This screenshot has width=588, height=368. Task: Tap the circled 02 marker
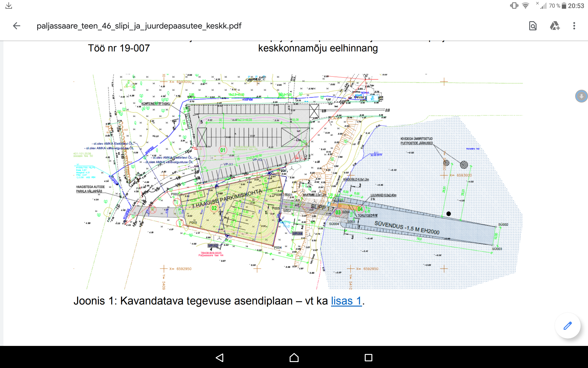214,208
